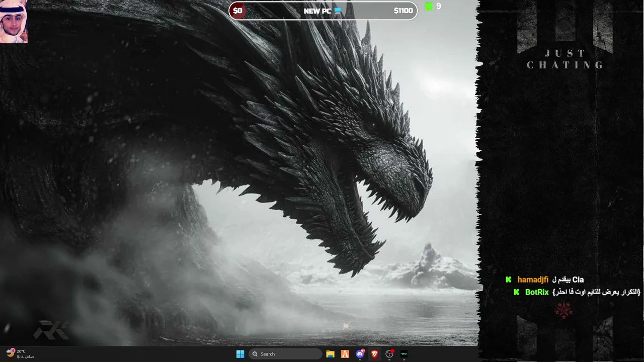Click the Kick badge beside hamadjfi

pos(509,280)
